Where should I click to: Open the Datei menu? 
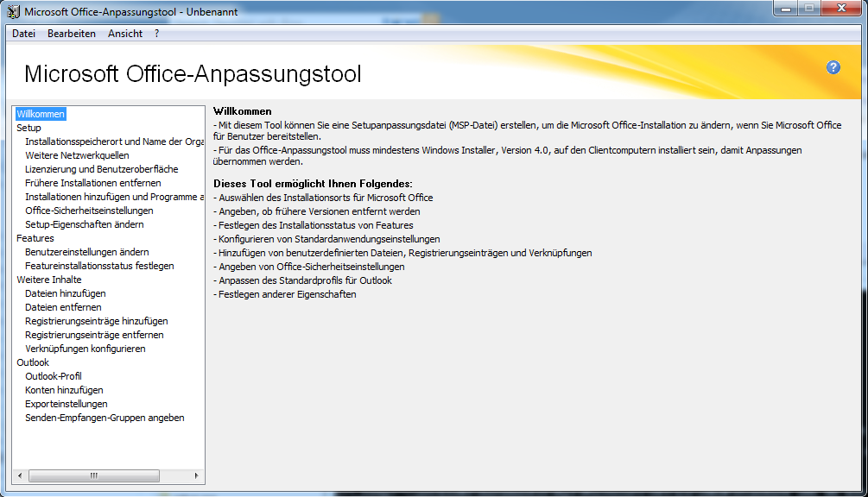tap(24, 34)
